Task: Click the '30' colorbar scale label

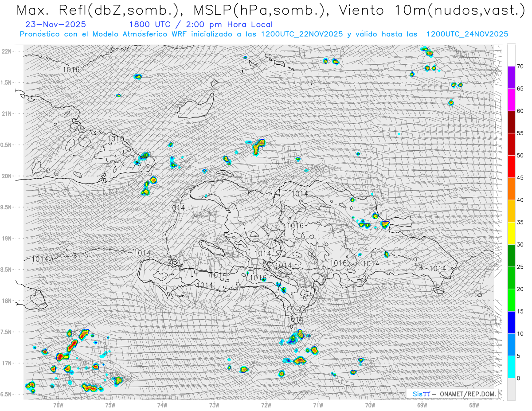Action: (x=520, y=244)
